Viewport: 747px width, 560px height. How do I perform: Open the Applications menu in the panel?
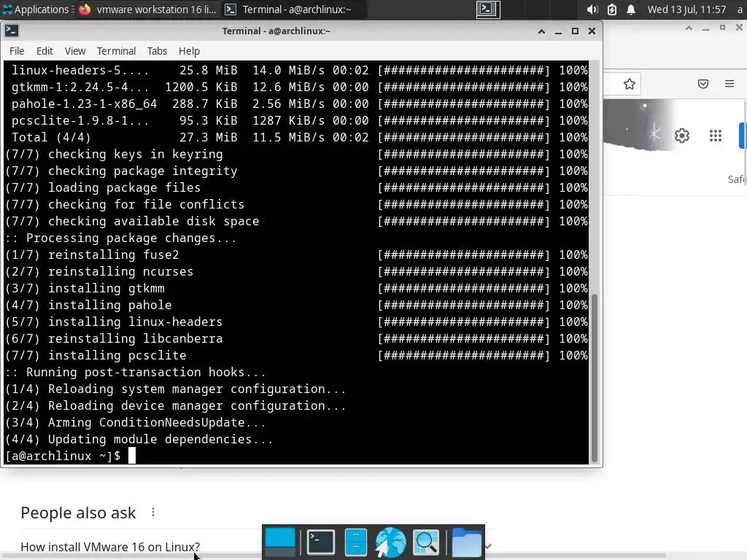36,9
